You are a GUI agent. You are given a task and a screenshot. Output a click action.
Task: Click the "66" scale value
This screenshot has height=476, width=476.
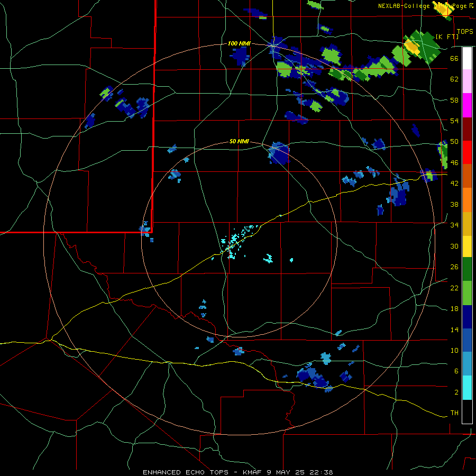454,58
